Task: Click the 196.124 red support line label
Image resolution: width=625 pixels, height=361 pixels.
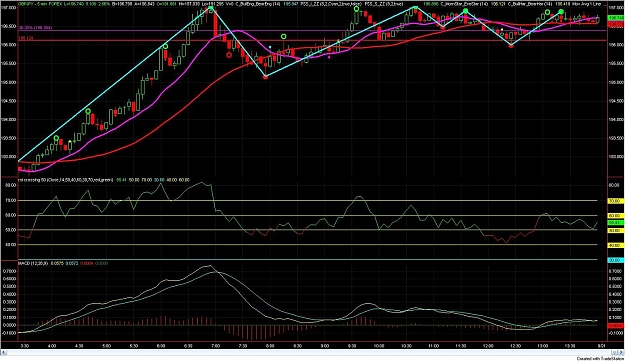Action: [x=26, y=38]
